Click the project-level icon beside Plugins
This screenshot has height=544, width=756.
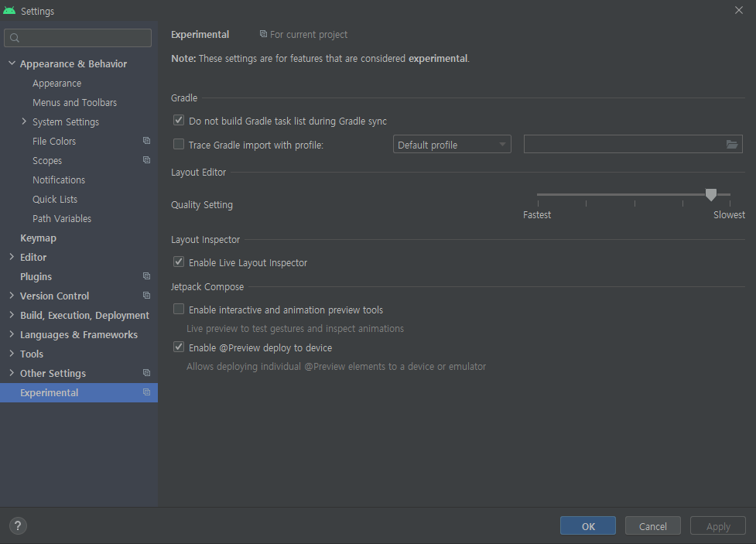click(x=146, y=276)
